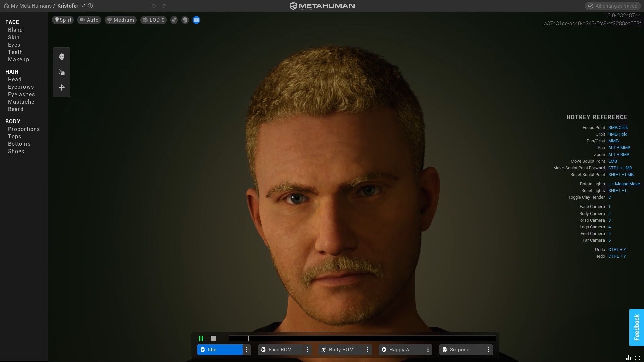Stop the animation playback
The image size is (644, 362).
[x=213, y=338]
